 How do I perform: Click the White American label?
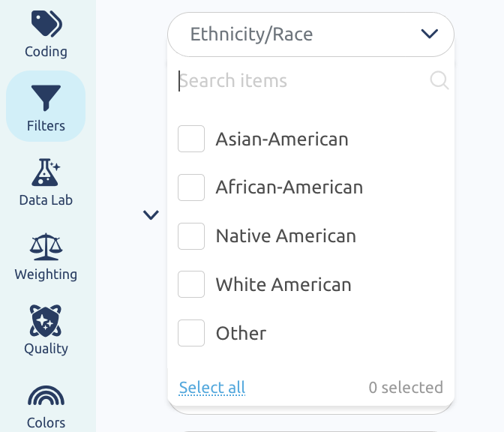click(x=283, y=285)
